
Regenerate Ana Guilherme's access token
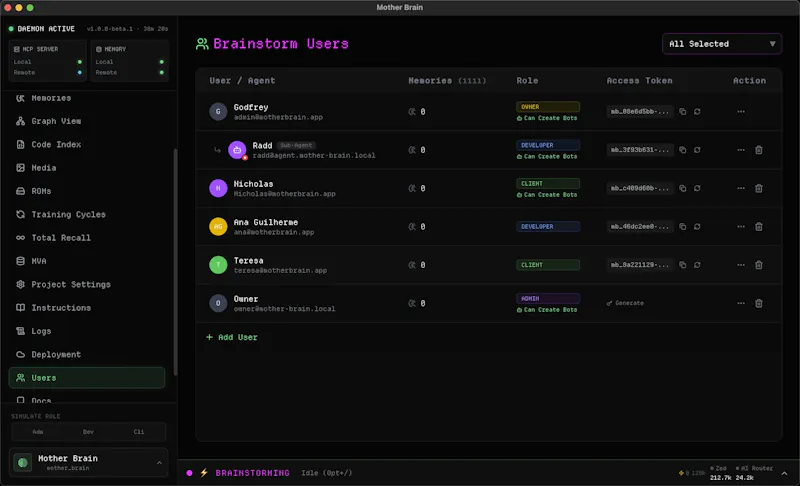click(697, 226)
